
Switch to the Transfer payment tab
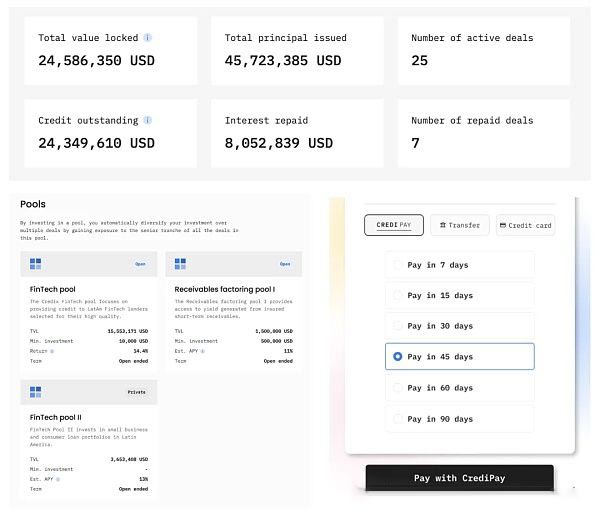point(460,225)
